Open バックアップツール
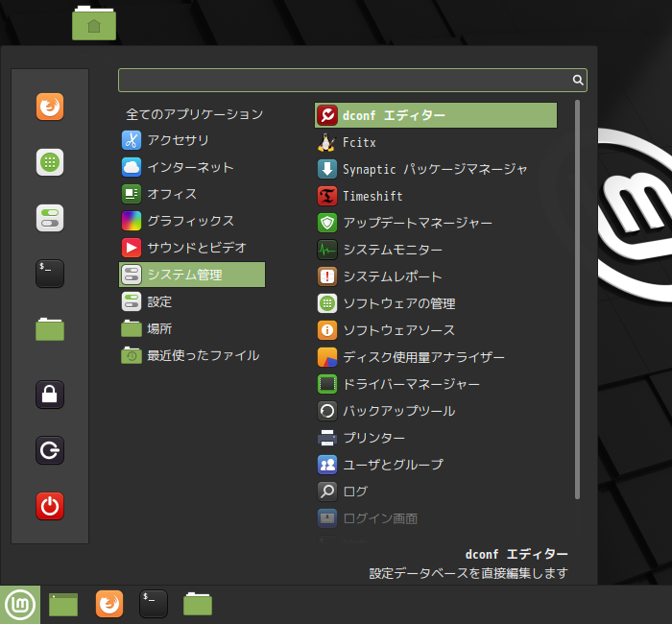672x624 pixels. click(x=436, y=411)
